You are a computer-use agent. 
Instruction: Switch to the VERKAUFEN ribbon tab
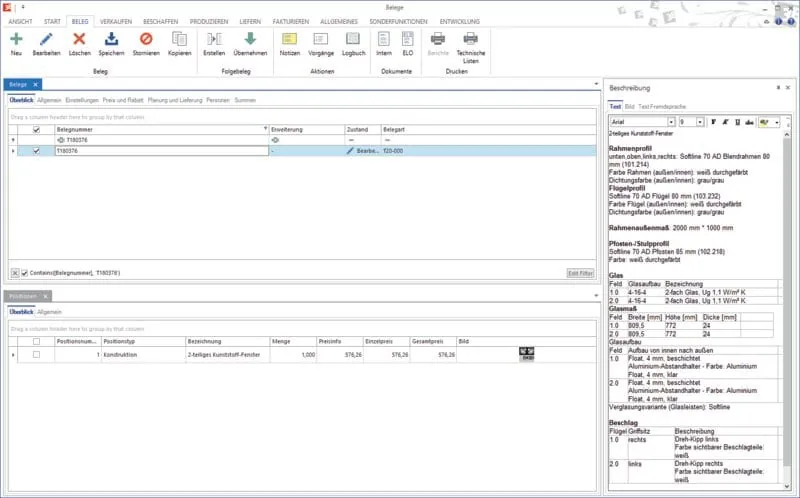pos(116,20)
